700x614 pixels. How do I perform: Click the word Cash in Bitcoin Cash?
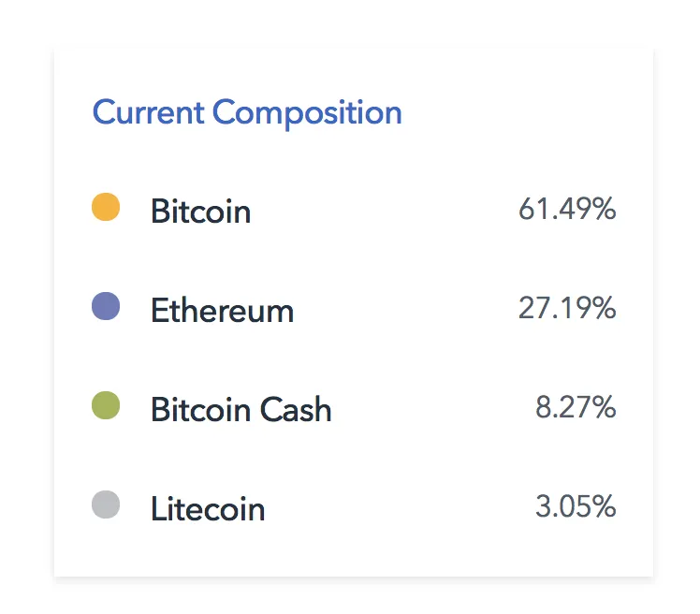pos(296,409)
